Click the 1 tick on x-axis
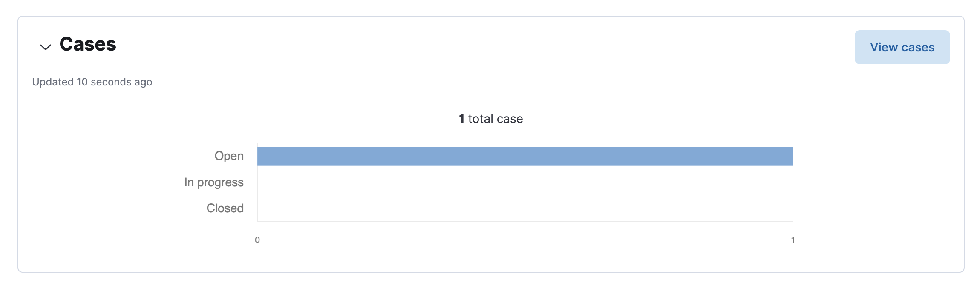Image resolution: width=980 pixels, height=285 pixels. point(793,239)
